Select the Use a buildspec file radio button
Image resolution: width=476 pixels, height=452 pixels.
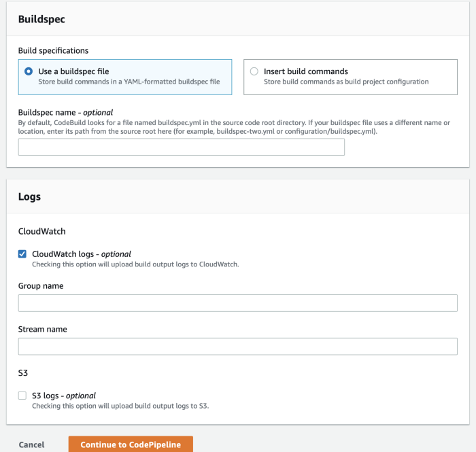pyautogui.click(x=29, y=71)
